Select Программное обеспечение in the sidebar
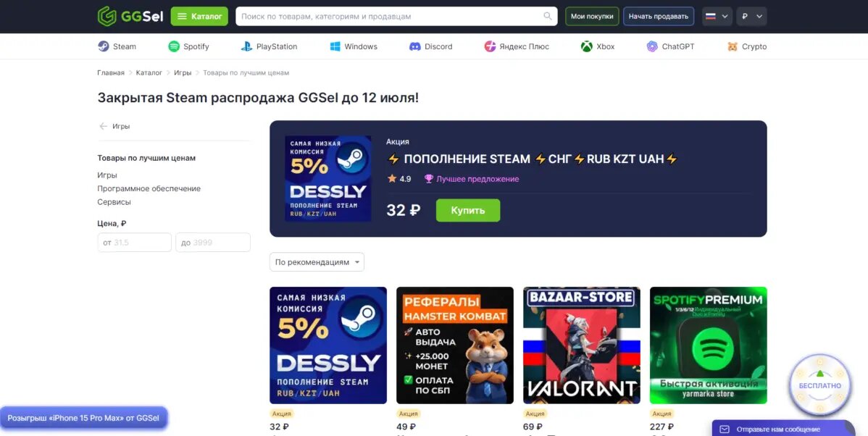This screenshot has width=868, height=436. 149,189
